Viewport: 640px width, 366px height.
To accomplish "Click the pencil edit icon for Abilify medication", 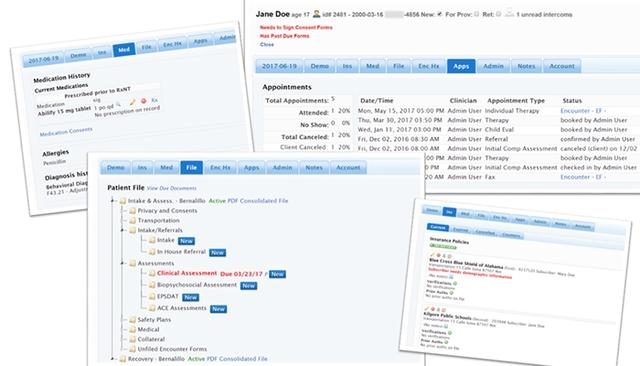I will click(x=132, y=102).
